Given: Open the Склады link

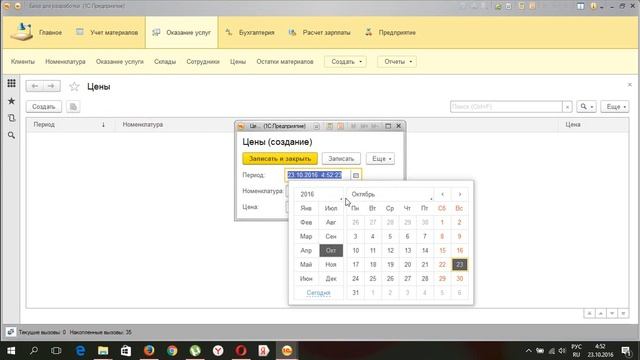Looking at the screenshot, I should pyautogui.click(x=165, y=62).
